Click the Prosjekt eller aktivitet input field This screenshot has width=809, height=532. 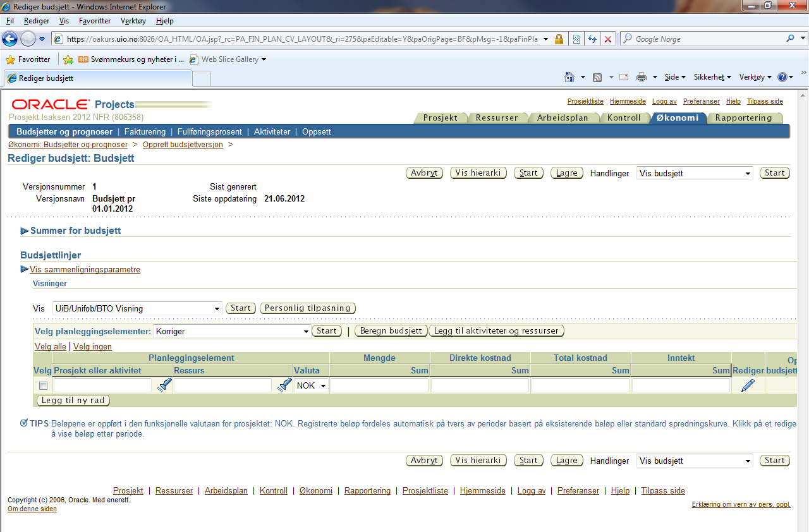(x=103, y=385)
